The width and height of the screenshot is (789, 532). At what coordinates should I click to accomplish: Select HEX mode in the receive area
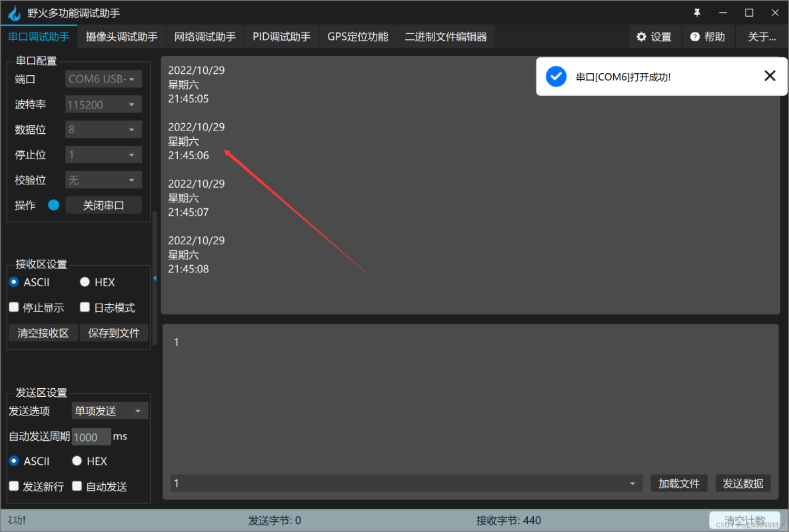[85, 282]
